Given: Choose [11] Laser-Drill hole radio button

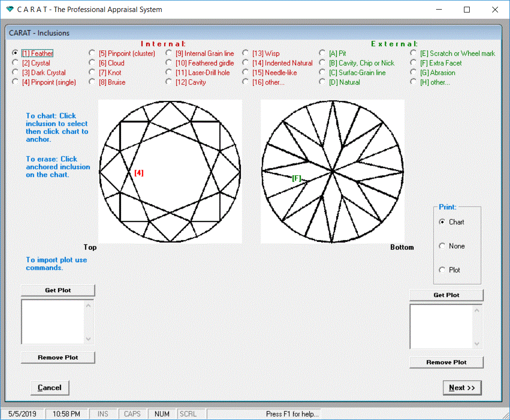Looking at the screenshot, I should pyautogui.click(x=169, y=72).
